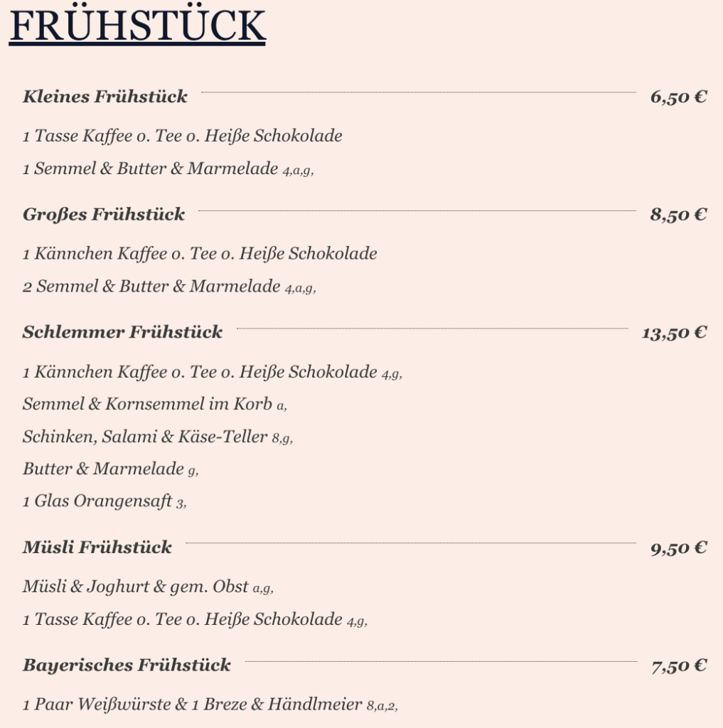This screenshot has width=723, height=728.
Task: Click the 7,50 € price
Action: coord(679,665)
